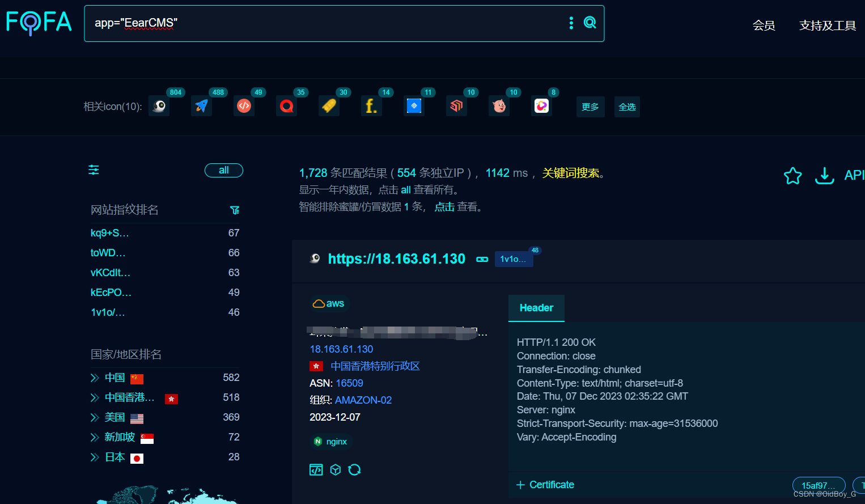
Task: Click the IP address 18.163.61.130 link
Action: pyautogui.click(x=341, y=349)
